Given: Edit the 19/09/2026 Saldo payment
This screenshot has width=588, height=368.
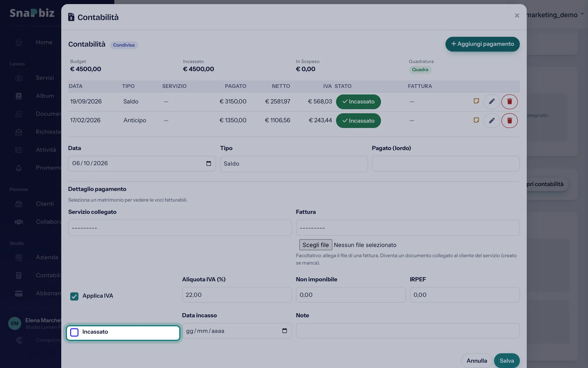Looking at the screenshot, I should [x=492, y=102].
